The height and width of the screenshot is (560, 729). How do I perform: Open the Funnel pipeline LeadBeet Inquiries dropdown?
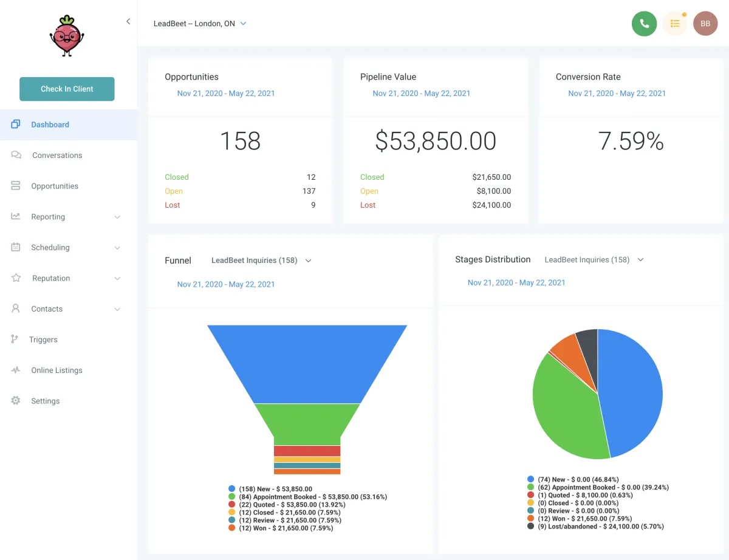coord(261,261)
